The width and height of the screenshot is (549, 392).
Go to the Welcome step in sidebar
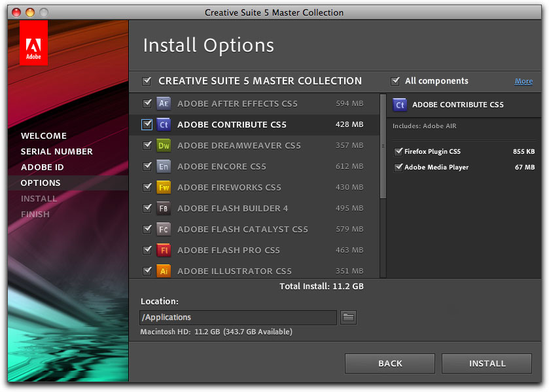coord(43,136)
